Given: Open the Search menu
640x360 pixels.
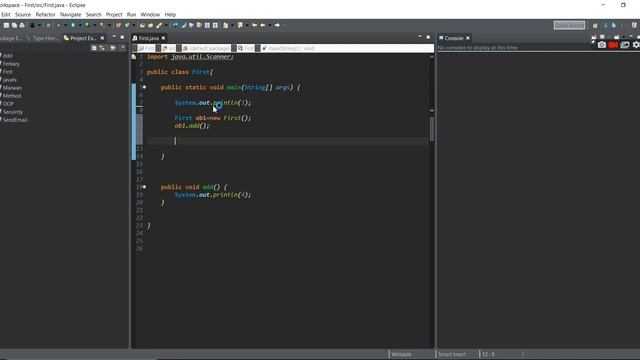Looking at the screenshot, I should tap(93, 14).
